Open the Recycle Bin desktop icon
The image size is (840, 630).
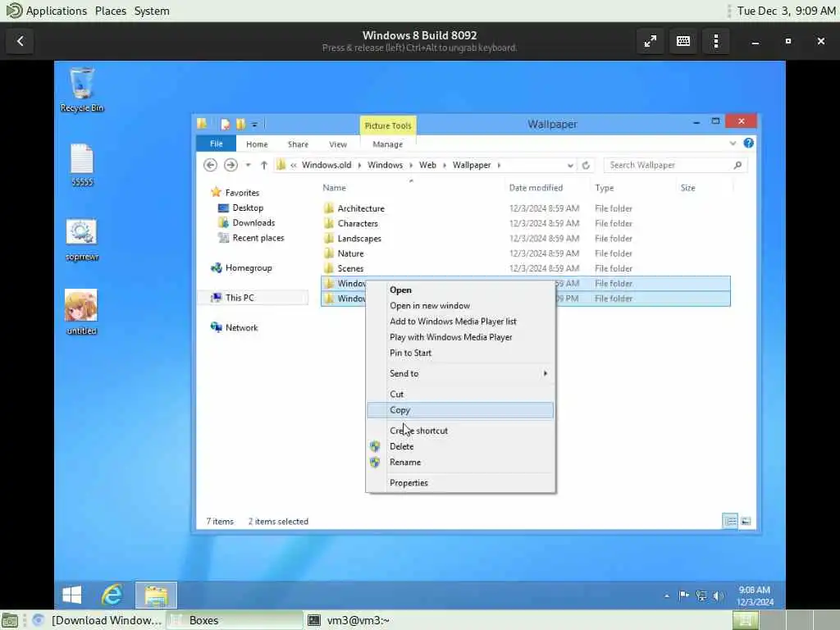[81, 90]
